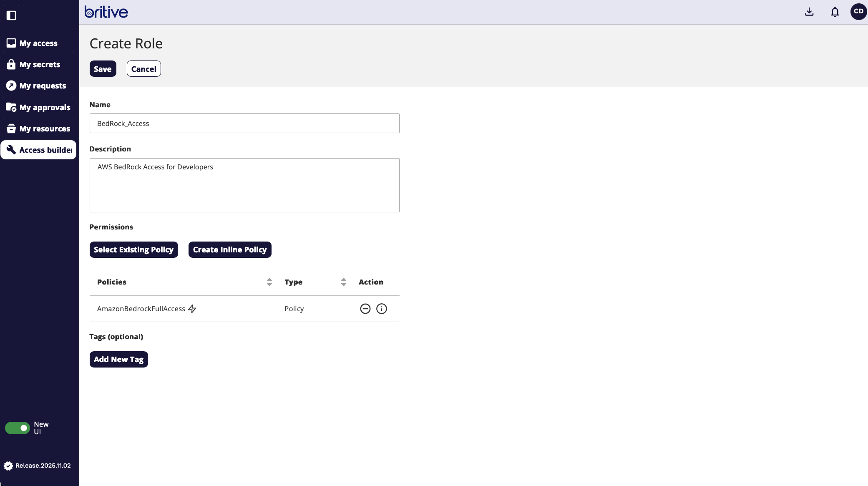Remove AmazonBedrockFullAccess policy via minus icon
868x486 pixels.
pyautogui.click(x=365, y=309)
